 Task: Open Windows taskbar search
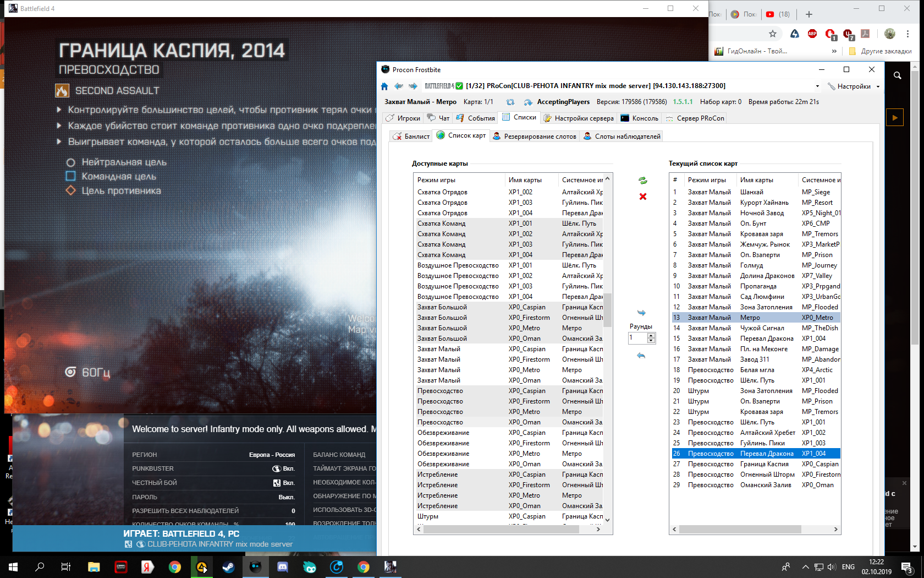[x=40, y=566]
